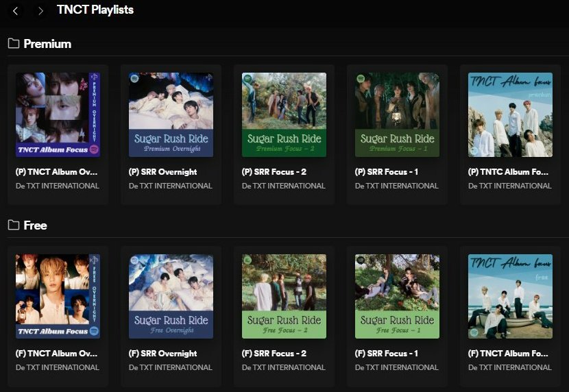Image resolution: width=569 pixels, height=392 pixels.
Task: Select the title (F) TNCT Album Fo...
Action: click(x=508, y=354)
